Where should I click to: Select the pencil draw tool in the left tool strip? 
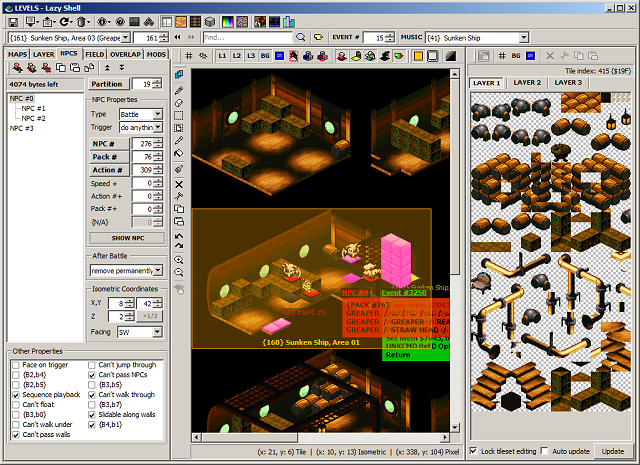coord(179,89)
